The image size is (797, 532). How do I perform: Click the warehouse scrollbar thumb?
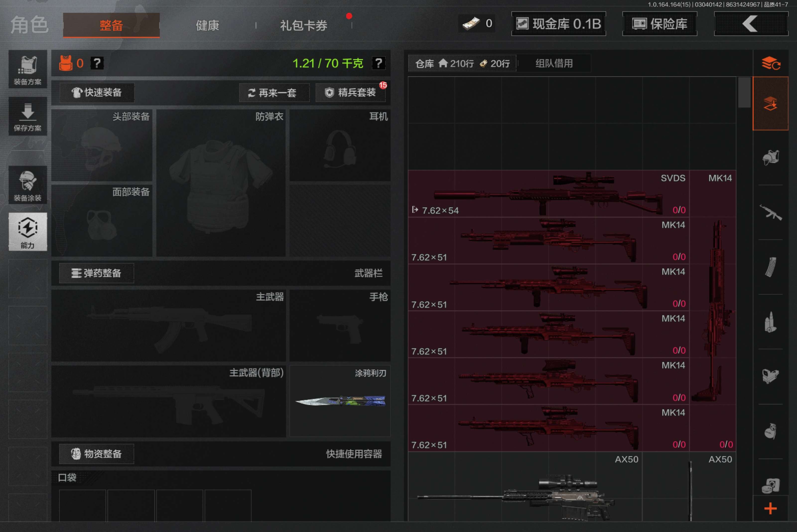click(x=744, y=92)
